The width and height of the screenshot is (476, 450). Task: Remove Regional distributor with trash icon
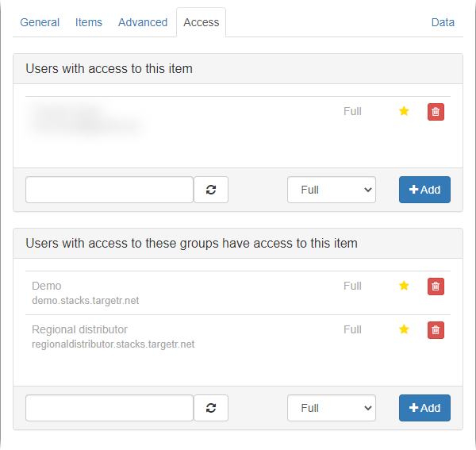tap(436, 330)
